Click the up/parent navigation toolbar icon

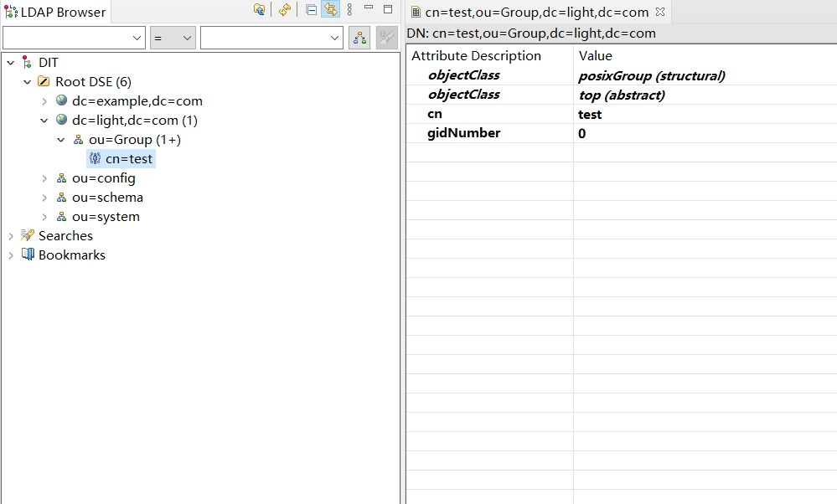click(x=260, y=10)
